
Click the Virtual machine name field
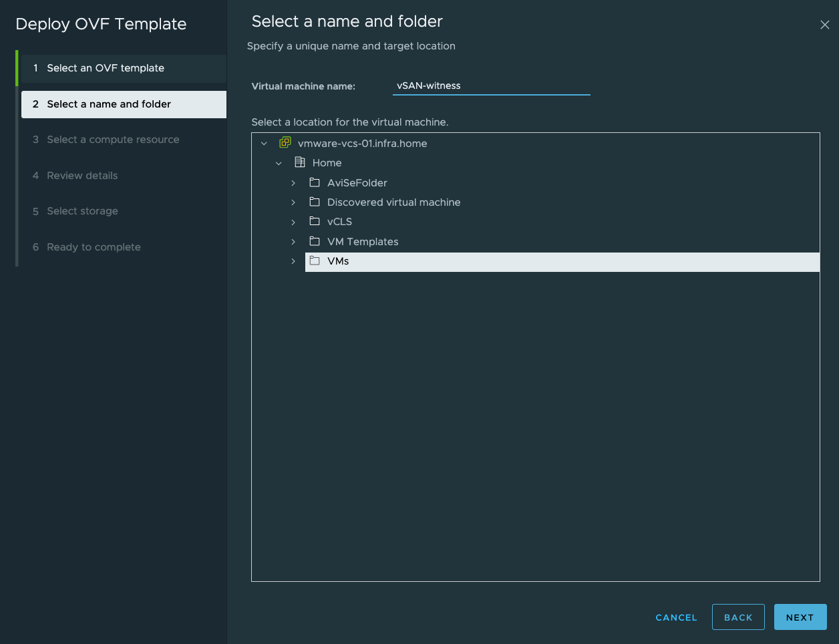point(491,86)
